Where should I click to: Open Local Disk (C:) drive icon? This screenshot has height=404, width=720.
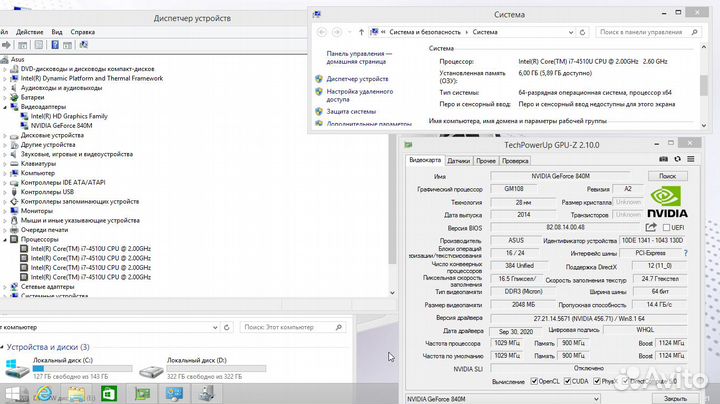click(17, 369)
